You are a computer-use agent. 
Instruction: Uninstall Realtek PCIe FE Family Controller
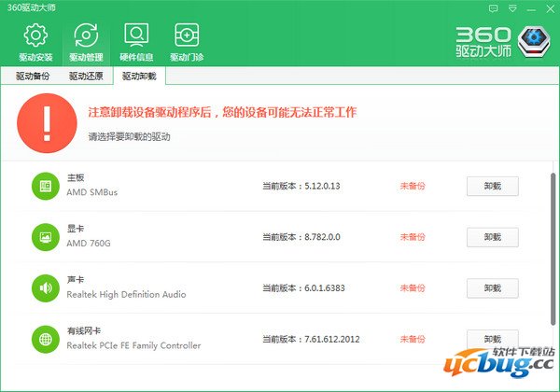493,339
